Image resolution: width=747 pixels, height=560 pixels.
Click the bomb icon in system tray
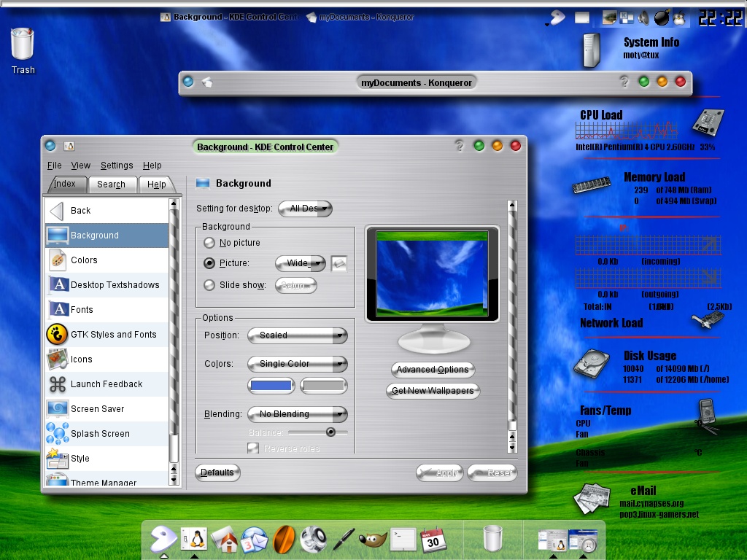(x=661, y=17)
